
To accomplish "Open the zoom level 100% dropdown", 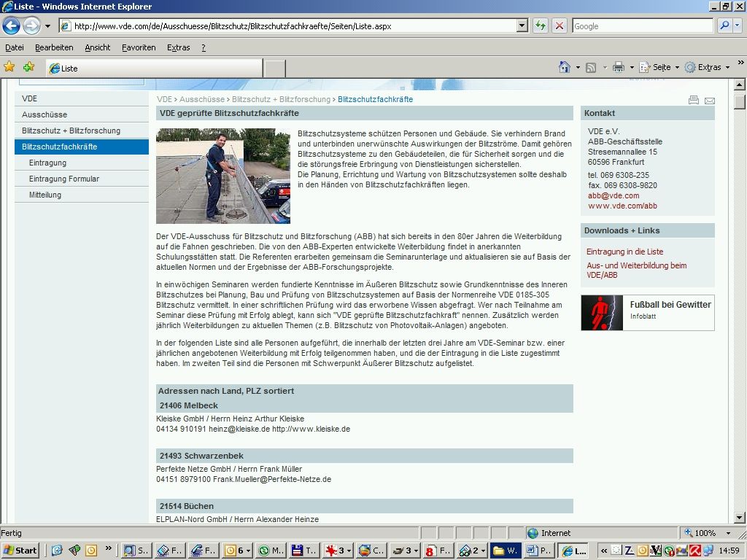I will coord(705,533).
